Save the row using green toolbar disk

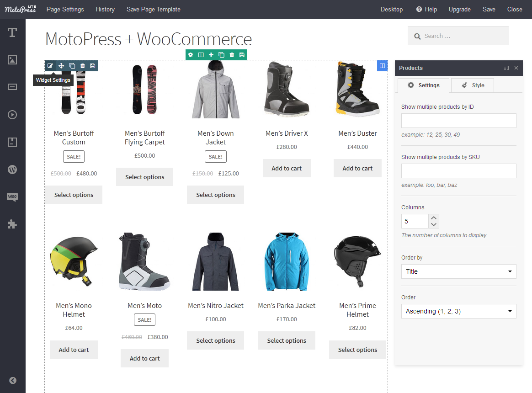point(242,55)
